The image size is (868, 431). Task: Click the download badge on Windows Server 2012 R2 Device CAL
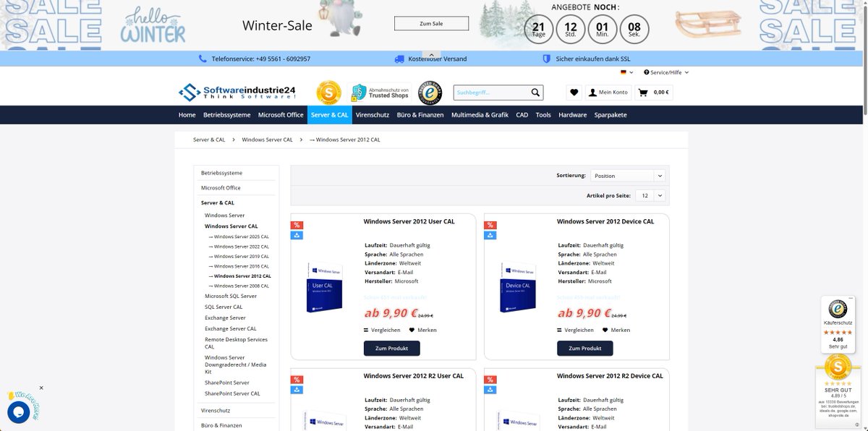coord(490,390)
